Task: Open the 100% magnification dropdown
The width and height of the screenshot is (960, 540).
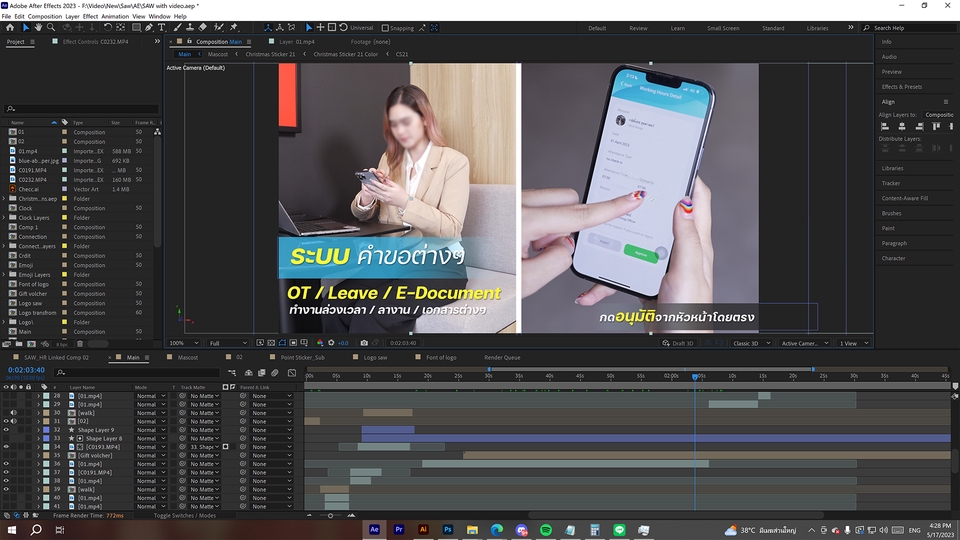Action: click(x=184, y=343)
